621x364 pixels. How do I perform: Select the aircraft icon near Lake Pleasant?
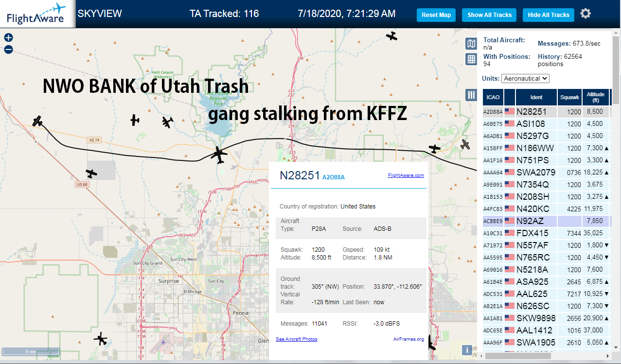click(219, 155)
